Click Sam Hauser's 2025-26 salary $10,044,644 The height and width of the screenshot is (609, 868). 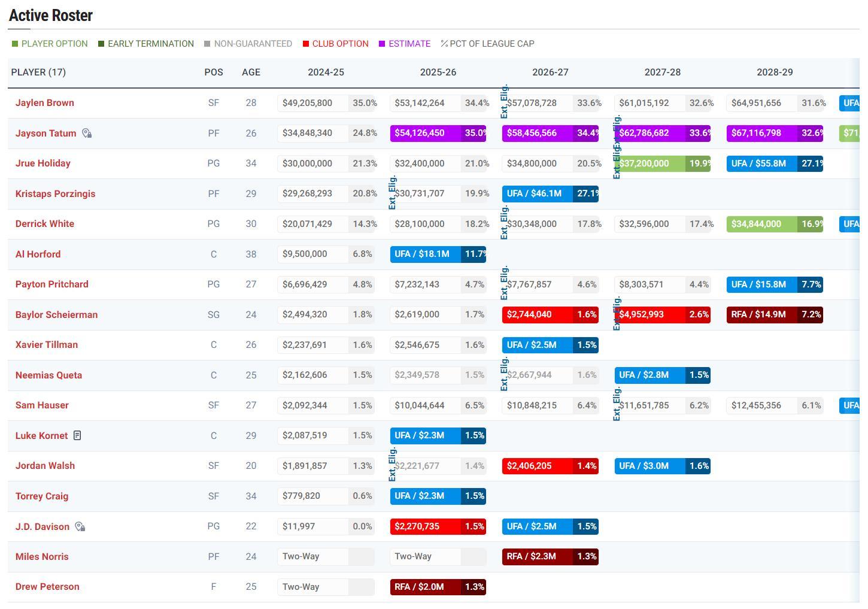pyautogui.click(x=425, y=405)
